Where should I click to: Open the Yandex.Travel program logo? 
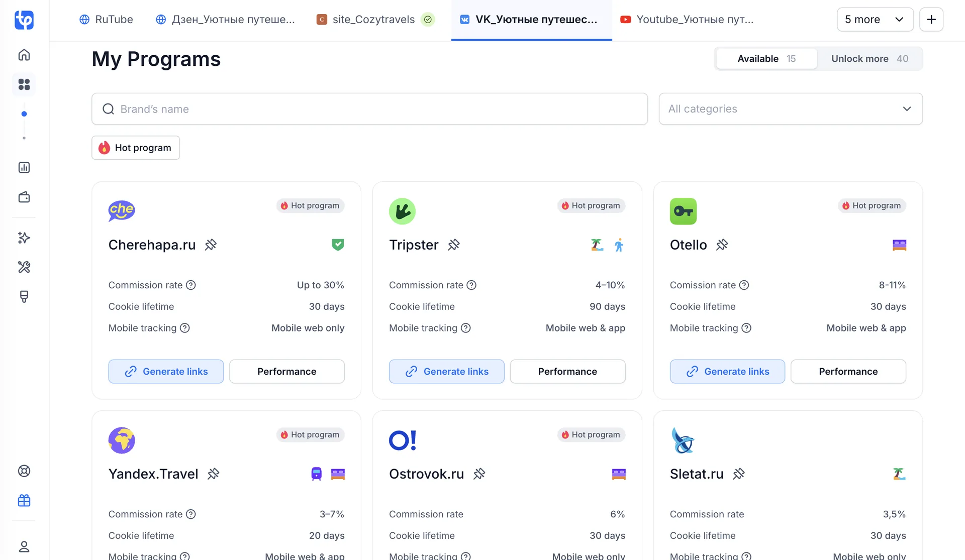click(x=122, y=440)
